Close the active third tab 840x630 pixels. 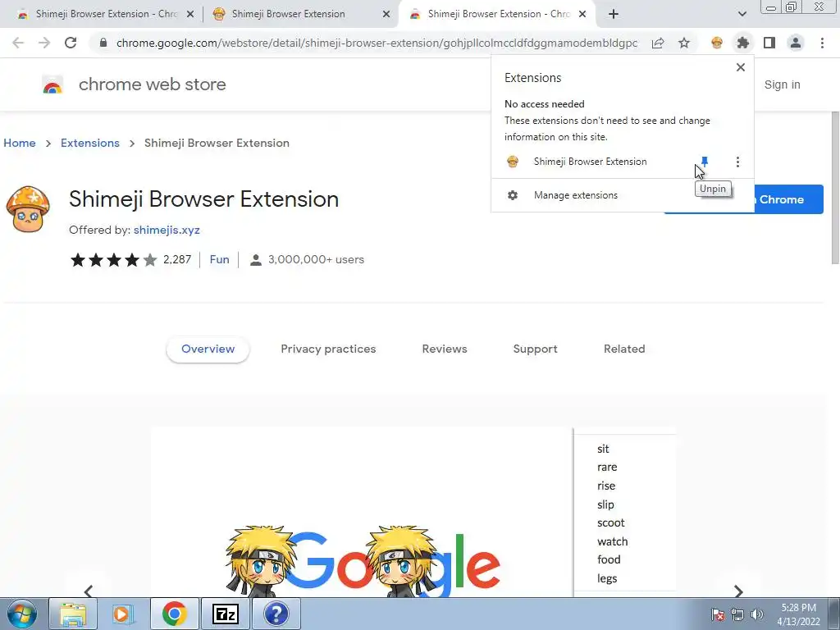tap(582, 15)
